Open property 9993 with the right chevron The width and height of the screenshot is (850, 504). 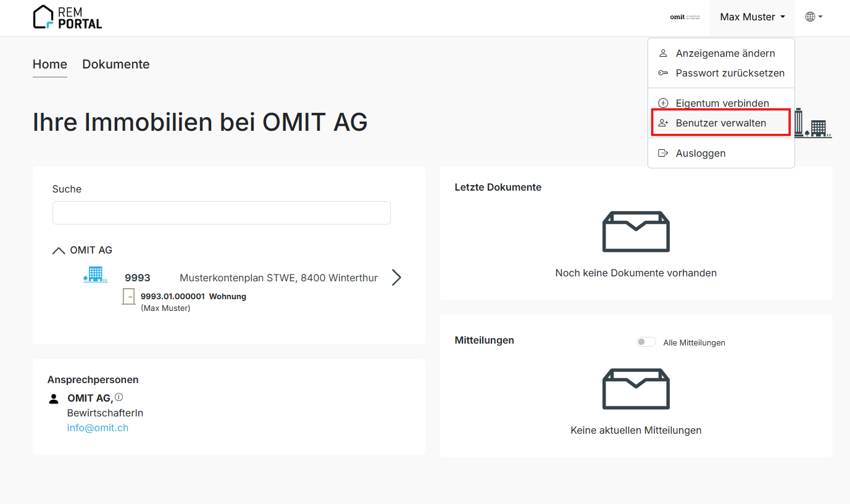(x=396, y=278)
